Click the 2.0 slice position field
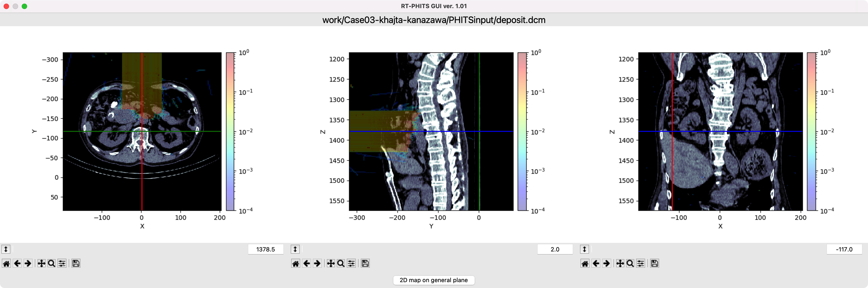Image resolution: width=868 pixels, height=288 pixels. coord(555,249)
